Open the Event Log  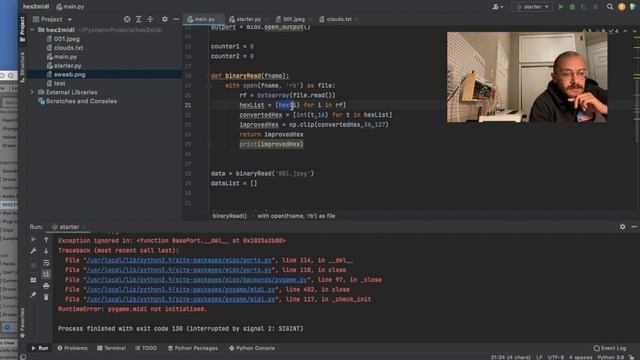[610, 348]
